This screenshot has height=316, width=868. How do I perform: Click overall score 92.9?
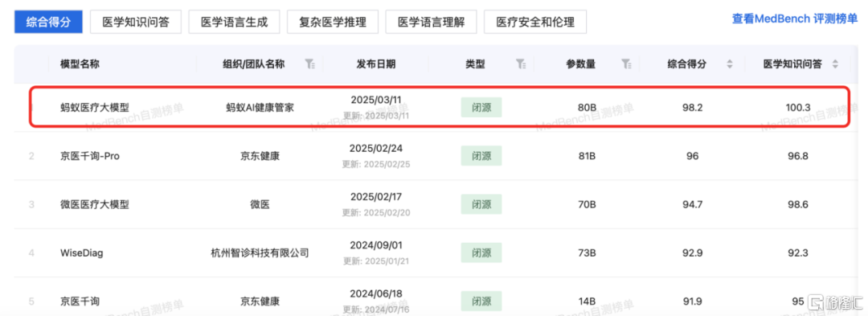pyautogui.click(x=693, y=253)
